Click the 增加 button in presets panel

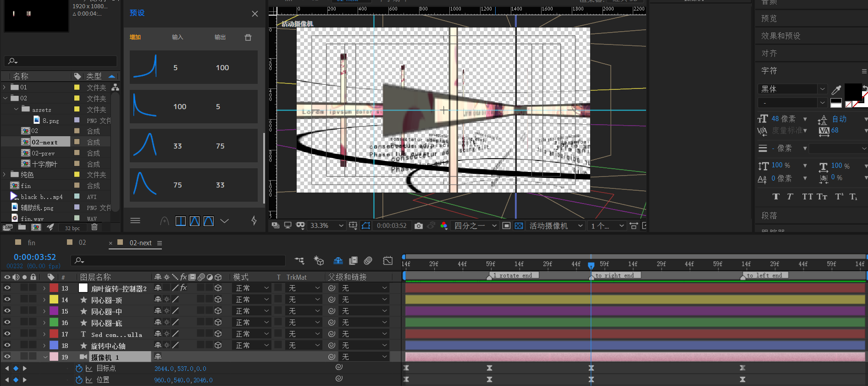coord(135,37)
